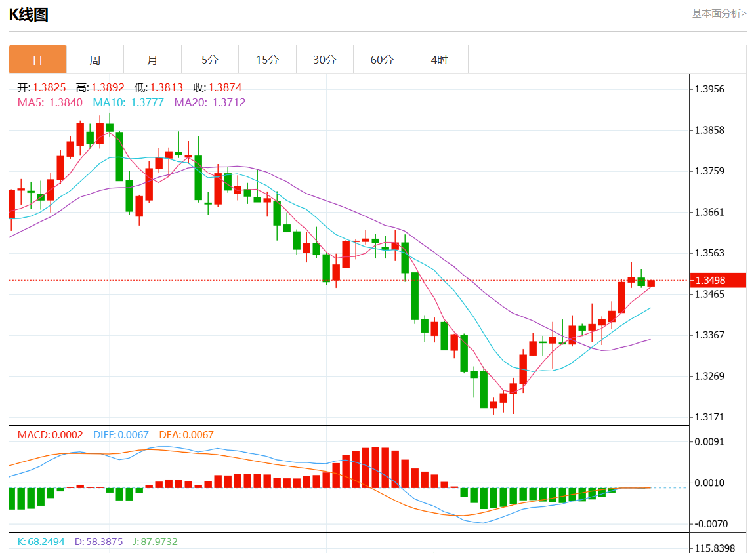The height and width of the screenshot is (553, 756).
Task: Select the 日 daily chart tab
Action: tap(37, 60)
